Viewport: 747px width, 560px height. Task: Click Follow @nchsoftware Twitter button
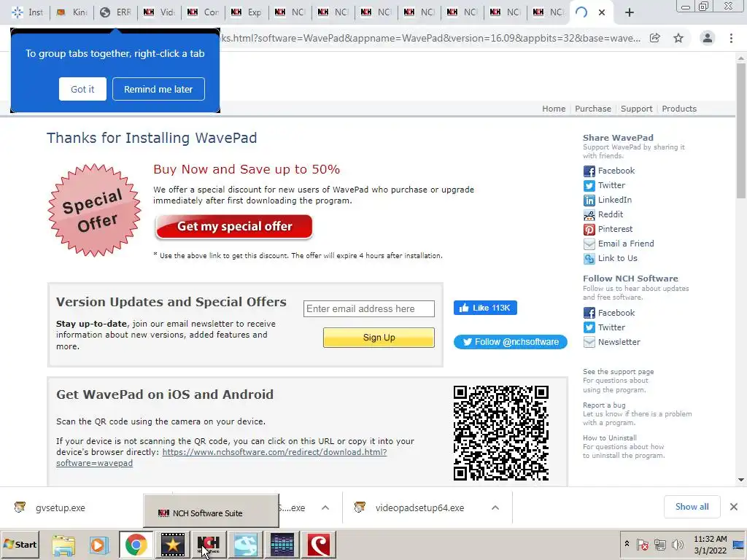[x=510, y=342]
